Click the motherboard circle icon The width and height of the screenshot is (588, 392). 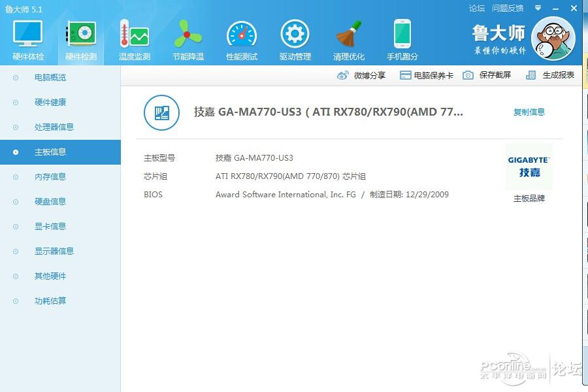(x=161, y=112)
